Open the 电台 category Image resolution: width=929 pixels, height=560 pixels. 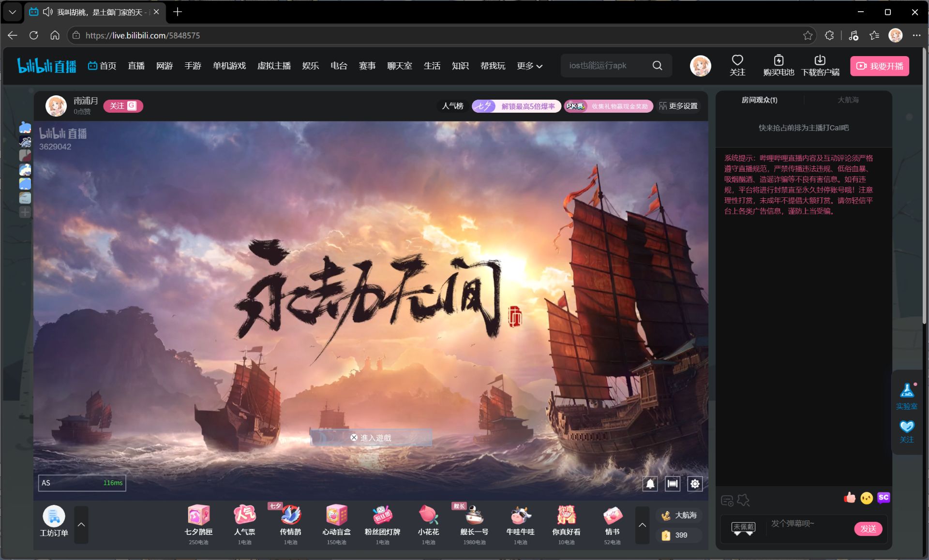pos(339,66)
